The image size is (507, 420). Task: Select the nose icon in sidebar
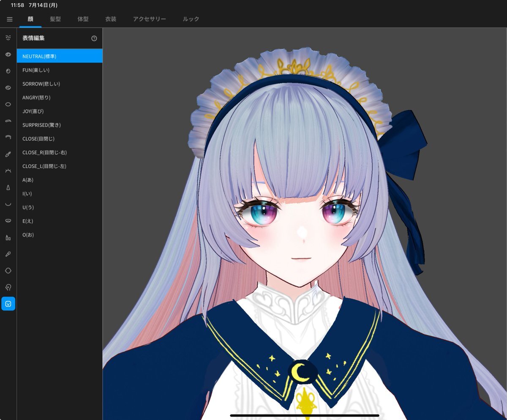click(x=8, y=187)
